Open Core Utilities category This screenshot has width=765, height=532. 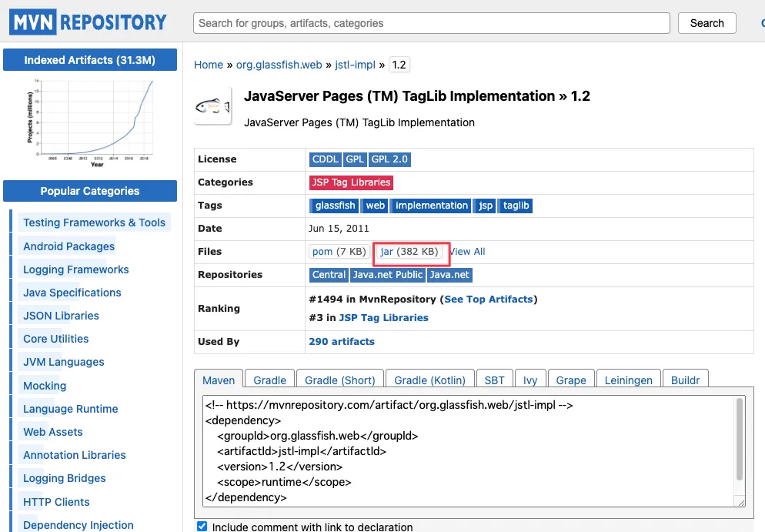55,339
